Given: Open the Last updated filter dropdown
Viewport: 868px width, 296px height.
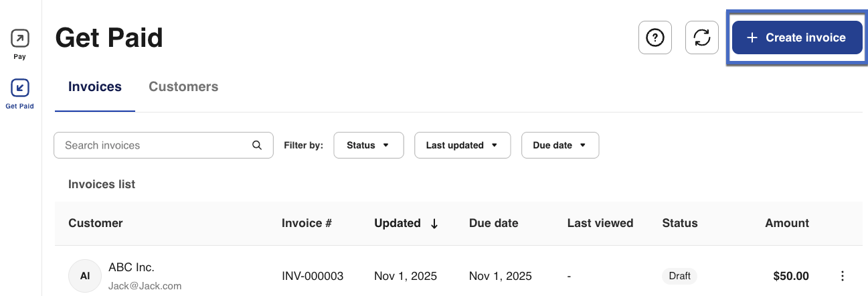Looking at the screenshot, I should click(x=462, y=145).
